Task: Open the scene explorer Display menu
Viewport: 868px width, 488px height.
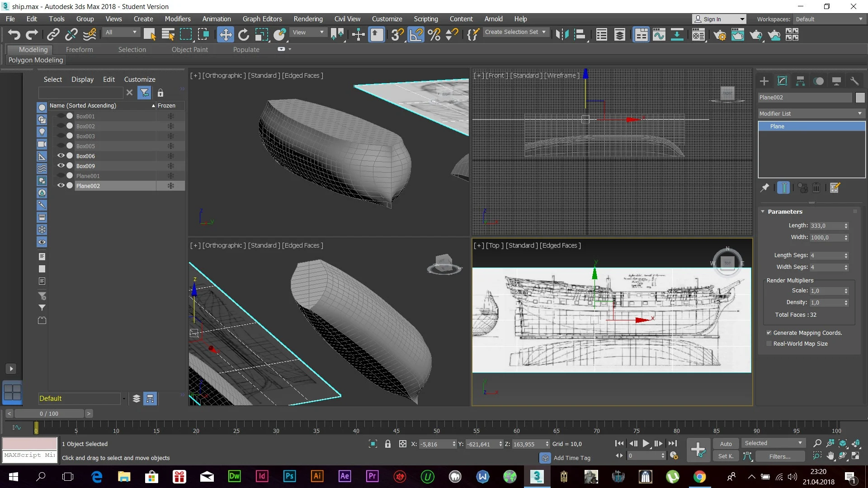Action: point(82,79)
